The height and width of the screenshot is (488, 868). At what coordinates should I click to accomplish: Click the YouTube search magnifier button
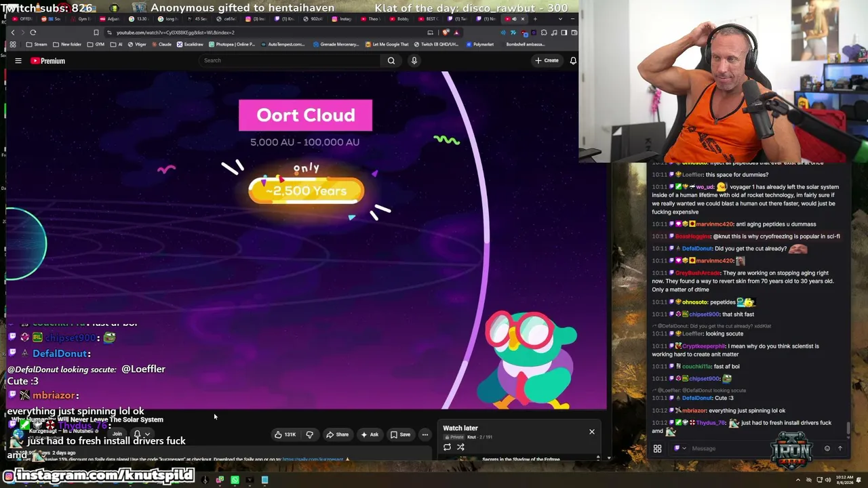point(391,61)
